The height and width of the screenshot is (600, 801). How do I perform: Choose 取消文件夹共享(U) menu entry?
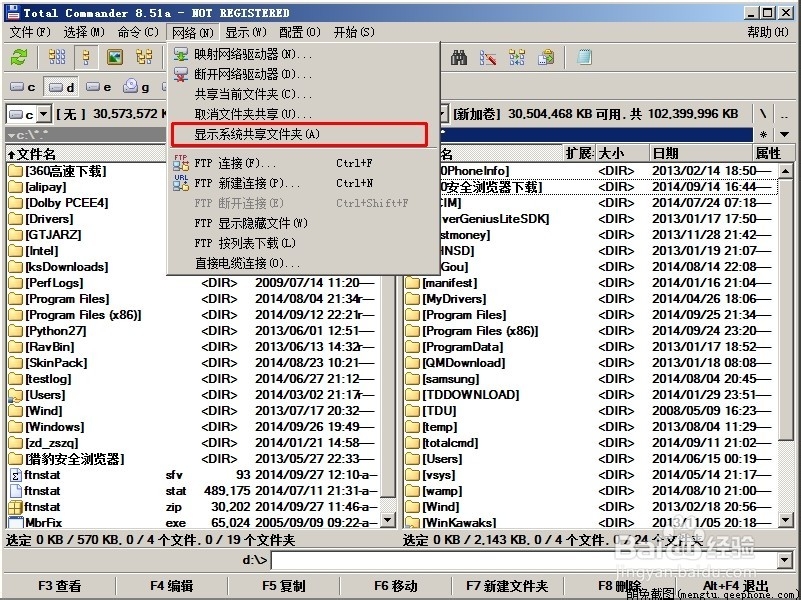tap(303, 114)
